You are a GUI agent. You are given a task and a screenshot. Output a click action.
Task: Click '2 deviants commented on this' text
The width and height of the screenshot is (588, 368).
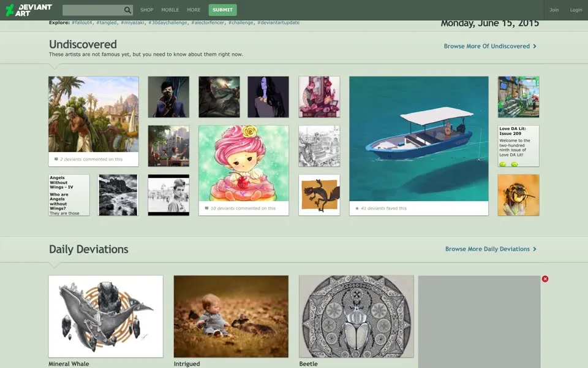click(x=91, y=159)
